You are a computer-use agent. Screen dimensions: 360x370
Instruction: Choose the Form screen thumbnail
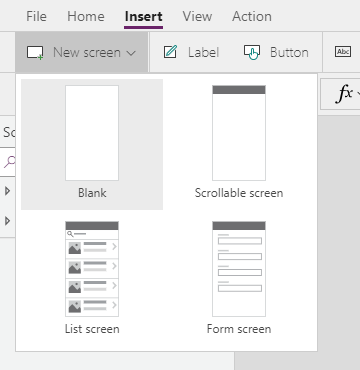[x=239, y=269]
